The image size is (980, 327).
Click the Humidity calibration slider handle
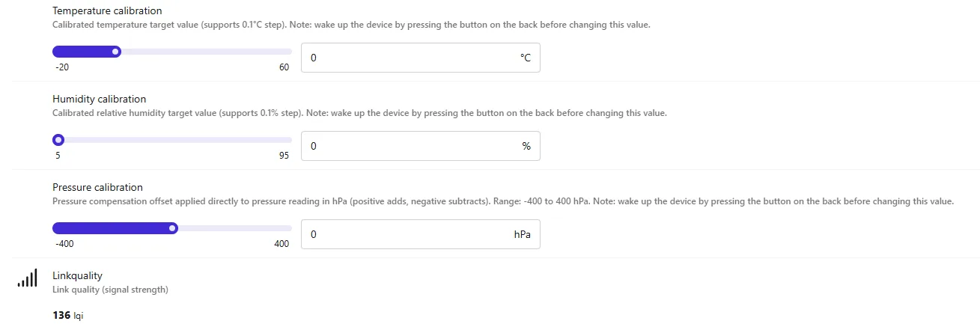point(58,140)
